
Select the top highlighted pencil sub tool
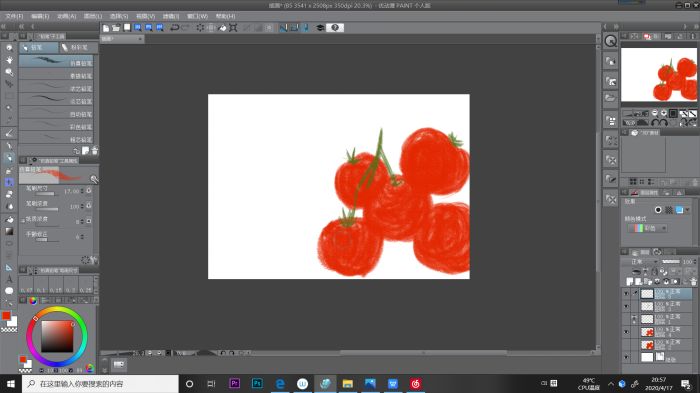(x=56, y=62)
